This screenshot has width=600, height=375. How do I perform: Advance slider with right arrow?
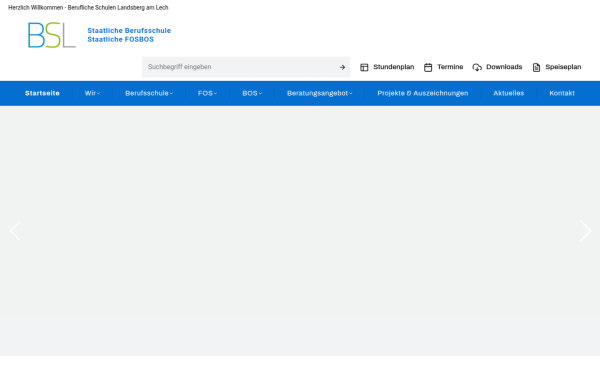[x=585, y=231]
